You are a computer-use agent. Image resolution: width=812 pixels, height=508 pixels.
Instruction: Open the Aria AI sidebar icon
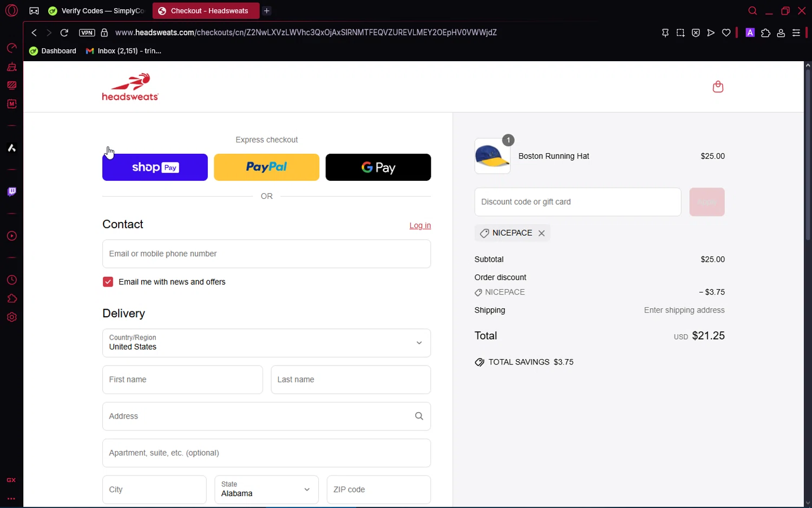[x=11, y=148]
